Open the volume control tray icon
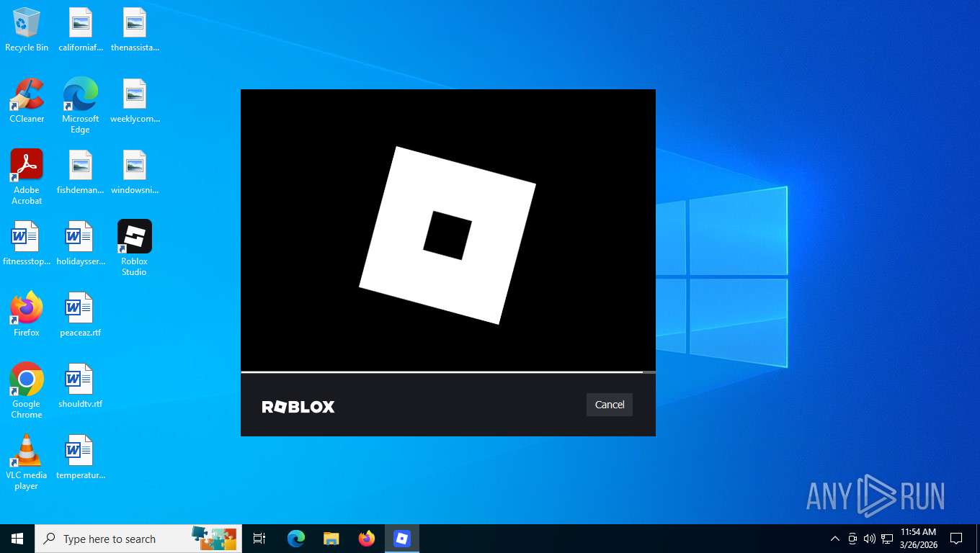The image size is (980, 553). coord(870,539)
